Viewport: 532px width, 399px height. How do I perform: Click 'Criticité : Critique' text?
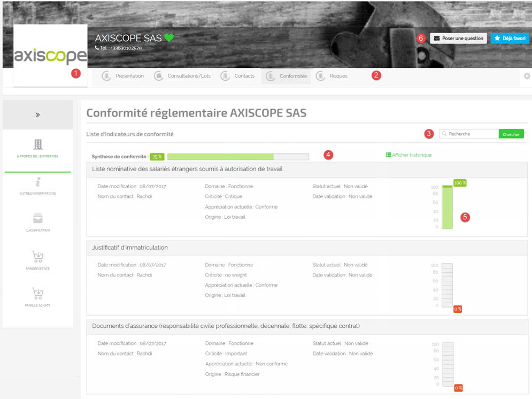click(223, 196)
